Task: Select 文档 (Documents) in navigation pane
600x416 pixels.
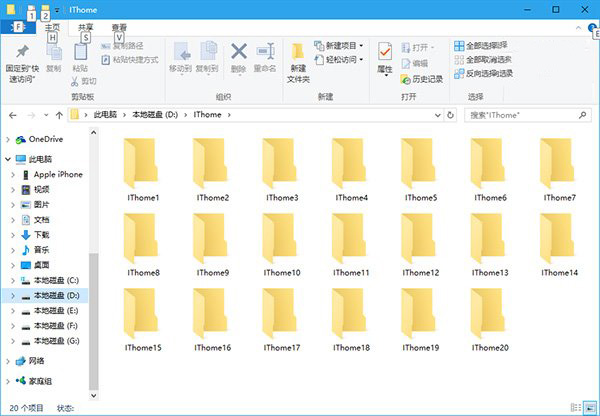Action: pyautogui.click(x=41, y=220)
